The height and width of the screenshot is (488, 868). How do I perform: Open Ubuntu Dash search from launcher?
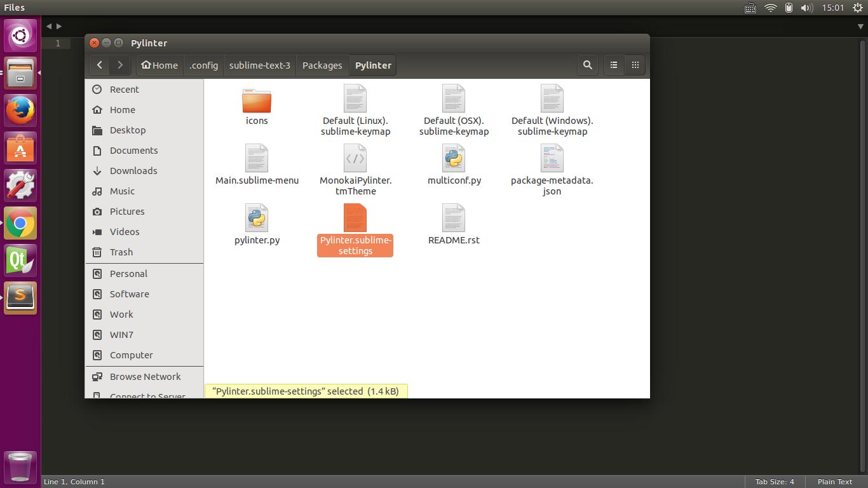[x=20, y=36]
